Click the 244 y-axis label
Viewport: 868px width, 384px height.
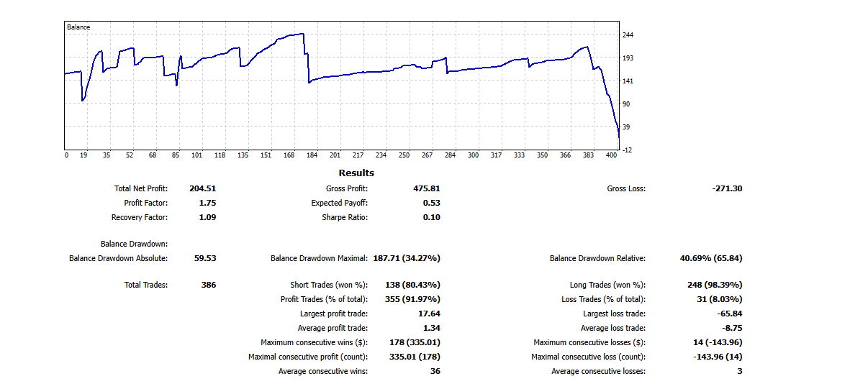[628, 35]
